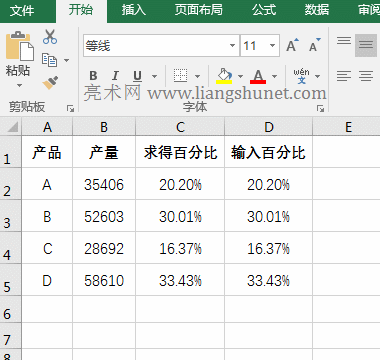
Task: Toggle underline formatting
Action: [137, 76]
